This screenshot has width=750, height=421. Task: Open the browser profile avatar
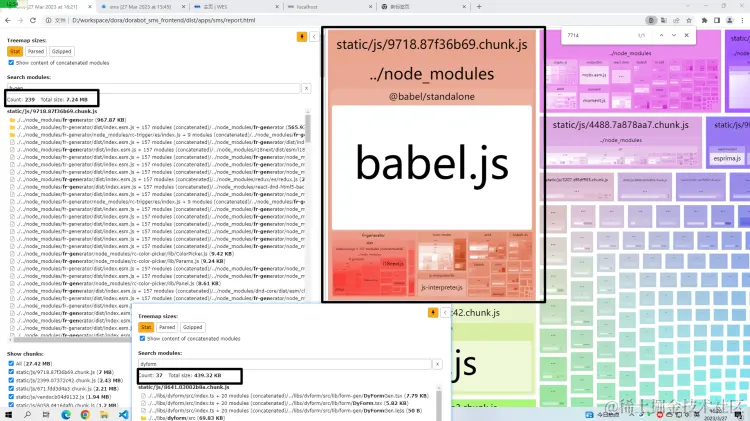point(729,20)
